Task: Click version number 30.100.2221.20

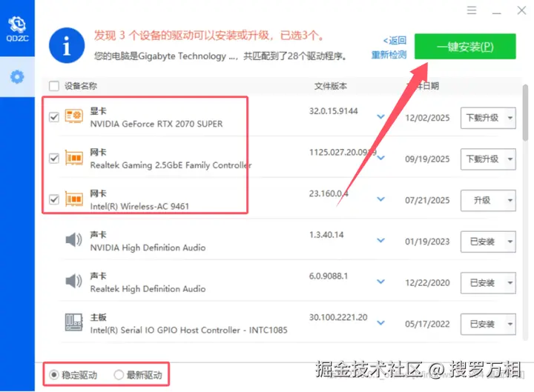Action: click(x=338, y=317)
